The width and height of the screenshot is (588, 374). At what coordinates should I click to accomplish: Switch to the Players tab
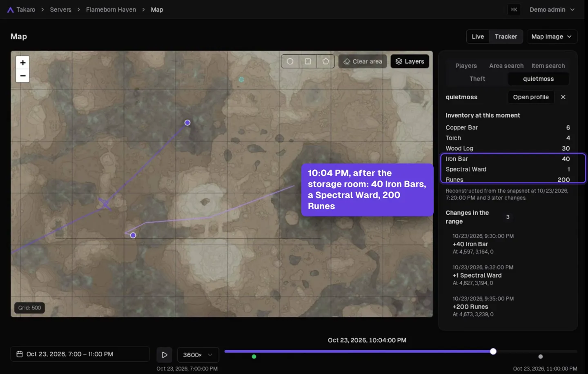pyautogui.click(x=466, y=66)
